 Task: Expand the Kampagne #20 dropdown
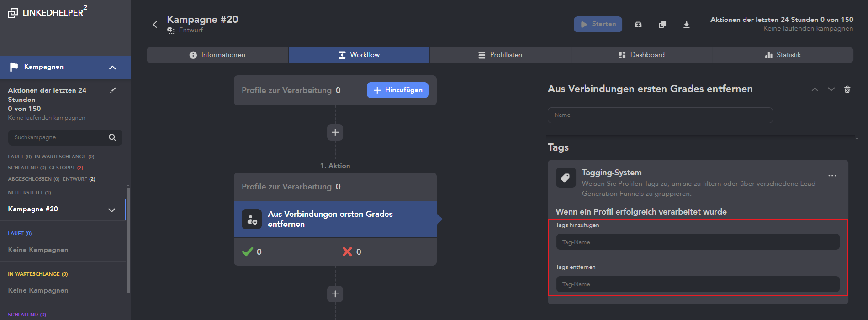(111, 210)
